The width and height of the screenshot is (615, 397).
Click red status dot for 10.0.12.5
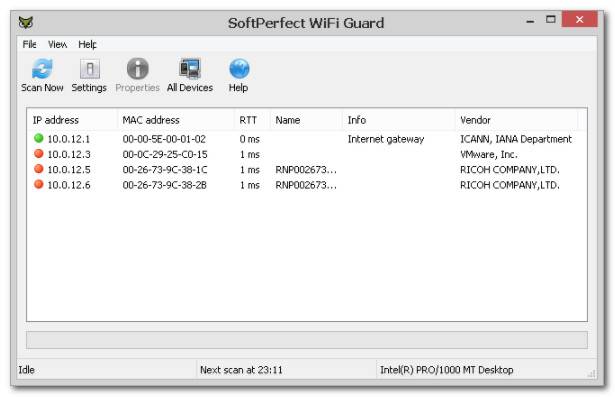tap(38, 169)
